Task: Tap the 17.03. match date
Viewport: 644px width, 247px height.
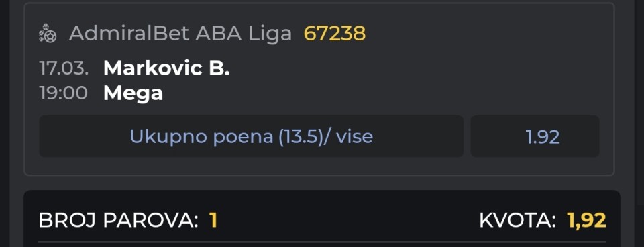Action: pos(64,68)
